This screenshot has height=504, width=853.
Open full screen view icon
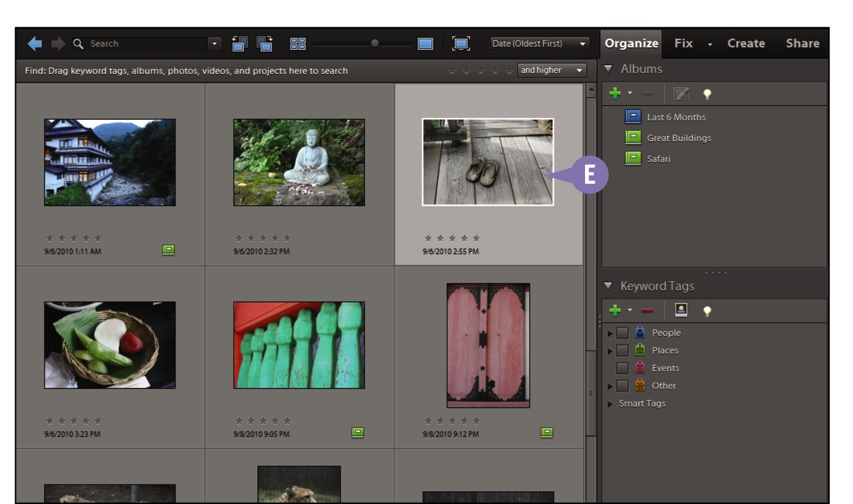(x=461, y=43)
